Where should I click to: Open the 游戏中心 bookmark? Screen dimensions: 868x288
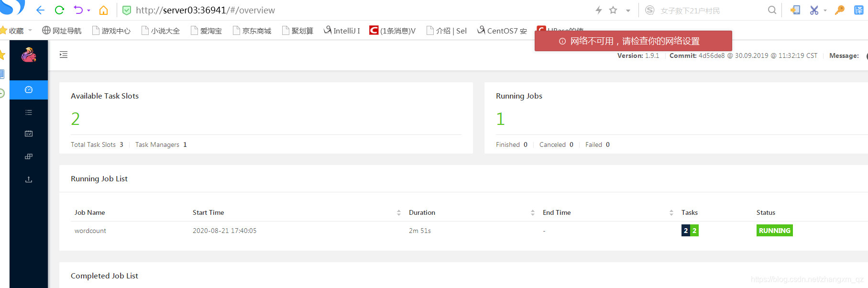[111, 31]
